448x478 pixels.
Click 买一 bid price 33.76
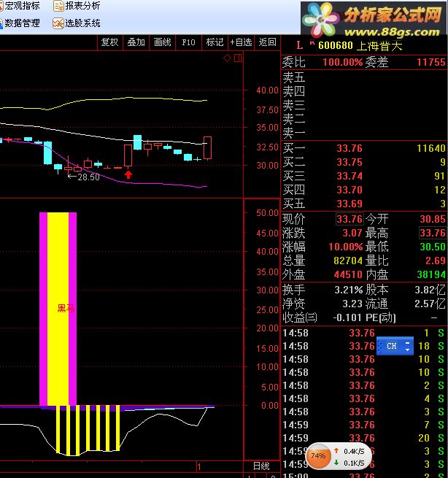point(349,148)
